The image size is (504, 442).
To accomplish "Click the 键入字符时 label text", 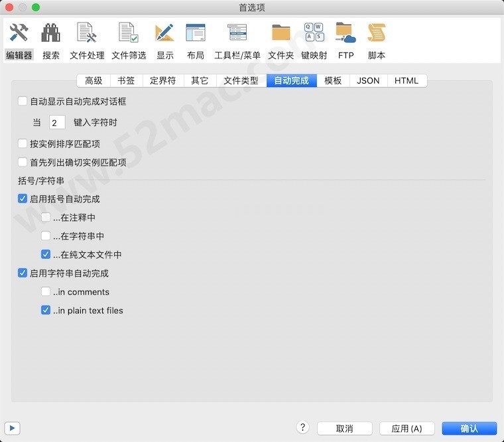I will [95, 122].
